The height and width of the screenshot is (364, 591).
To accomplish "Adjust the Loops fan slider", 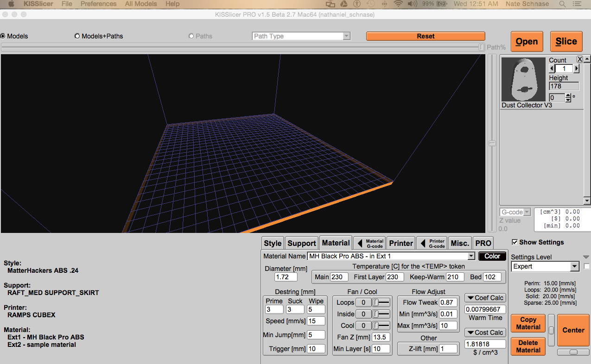I will [381, 302].
